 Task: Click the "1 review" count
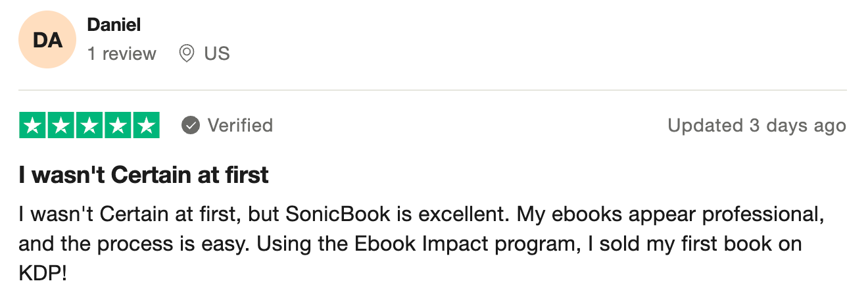(x=122, y=53)
